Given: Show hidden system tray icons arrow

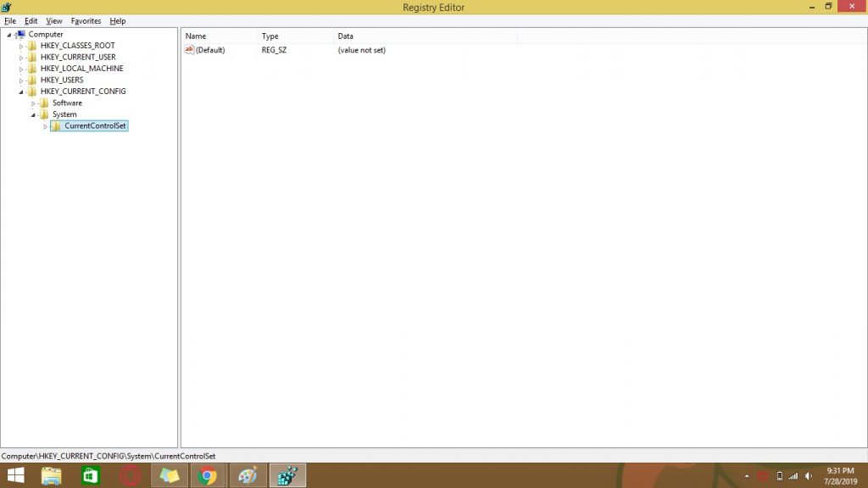Looking at the screenshot, I should tap(746, 476).
